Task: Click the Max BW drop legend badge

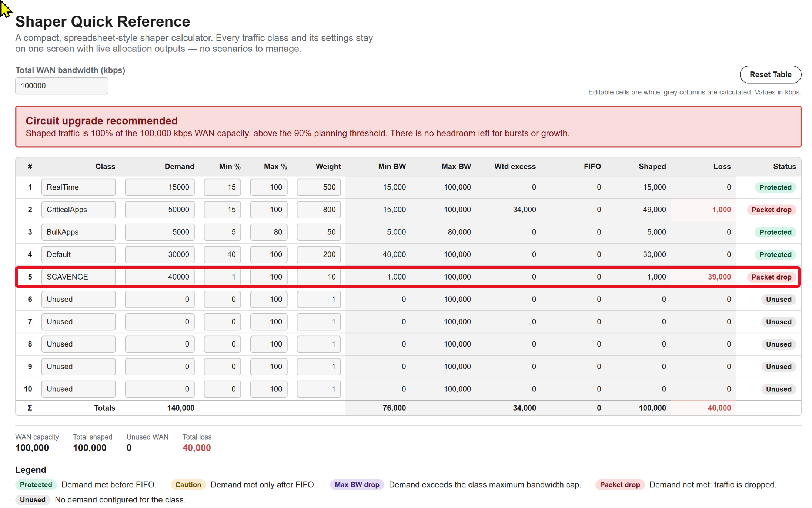Action: pos(357,485)
